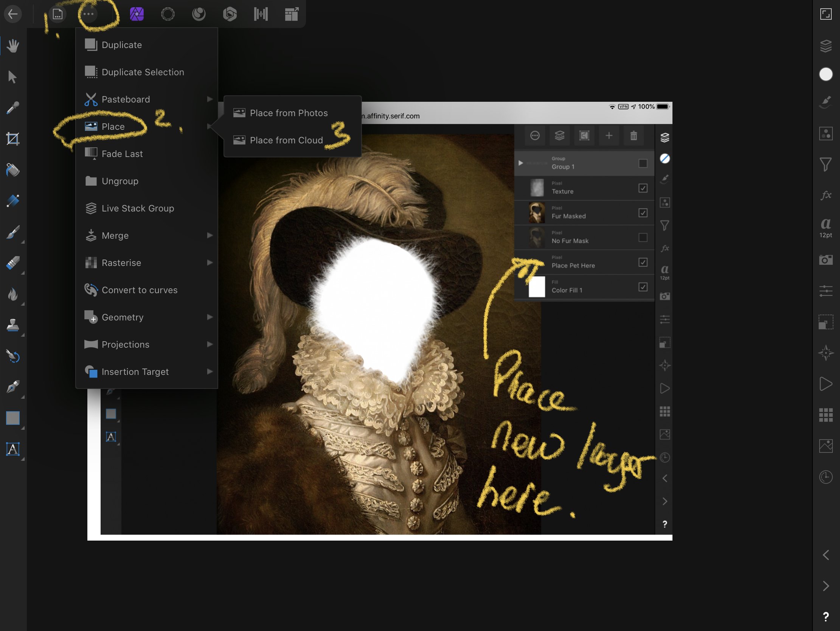This screenshot has width=840, height=631.
Task: Open the History clock studio
Action: tap(826, 477)
